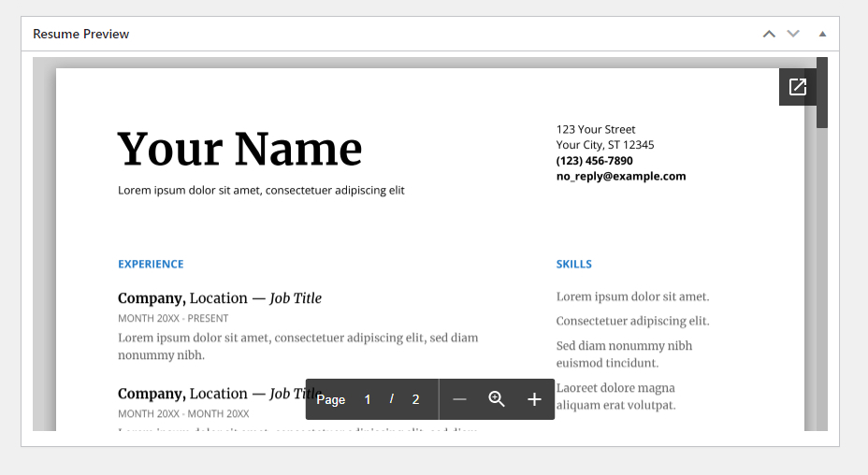This screenshot has height=475, width=868.
Task: Click "MONTH 20XX - PRESENT" date text
Action: (173, 318)
